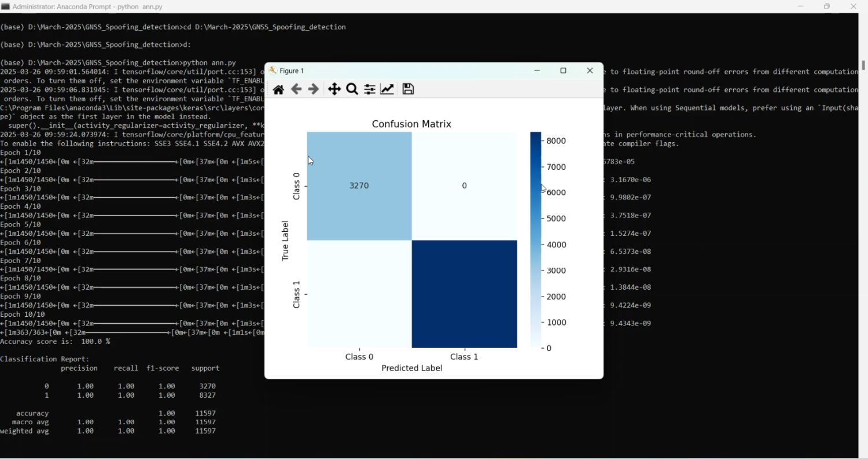Close the Figure 1 window
Image resolution: width=868 pixels, height=459 pixels.
click(590, 70)
